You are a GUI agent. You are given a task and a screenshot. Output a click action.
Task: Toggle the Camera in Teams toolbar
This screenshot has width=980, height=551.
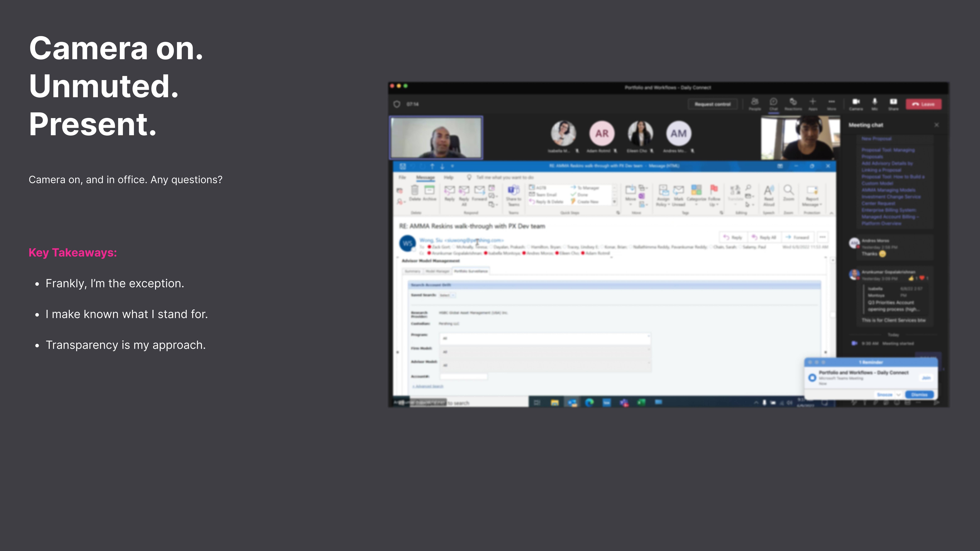point(856,104)
